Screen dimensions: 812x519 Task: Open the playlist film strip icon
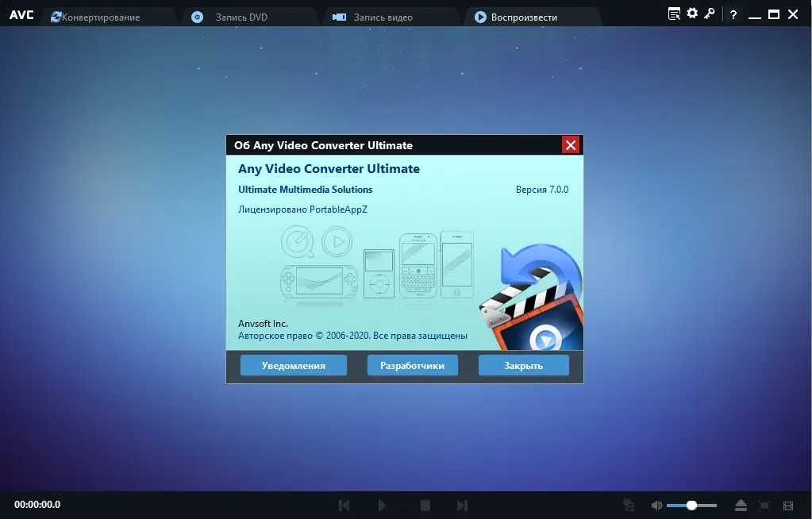coord(788,505)
